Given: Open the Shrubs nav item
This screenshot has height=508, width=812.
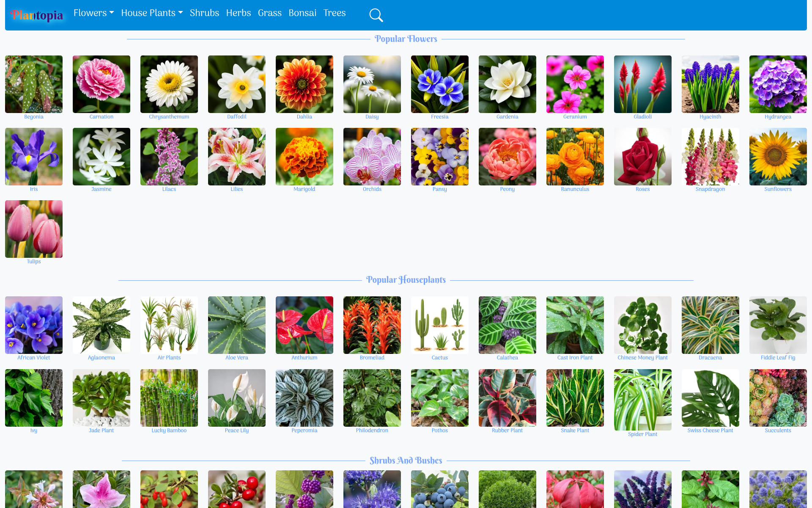Looking at the screenshot, I should click(204, 13).
